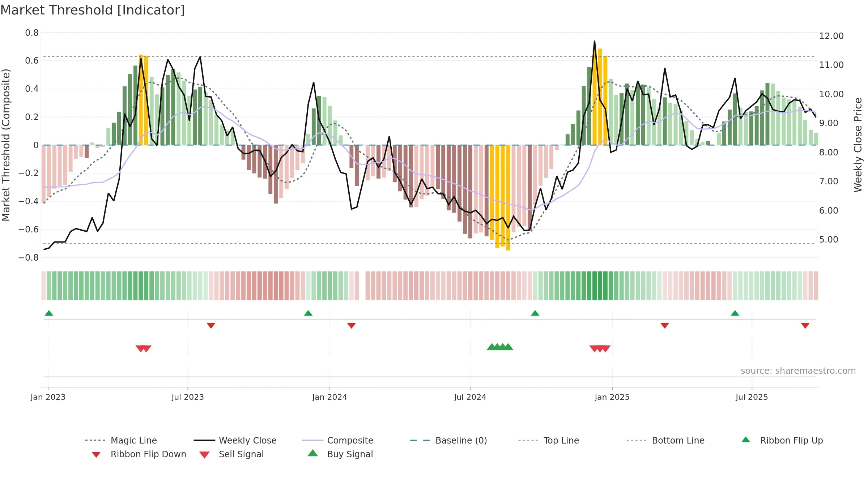Click the Jul 2025 x-axis label
868x488 pixels.
point(752,397)
